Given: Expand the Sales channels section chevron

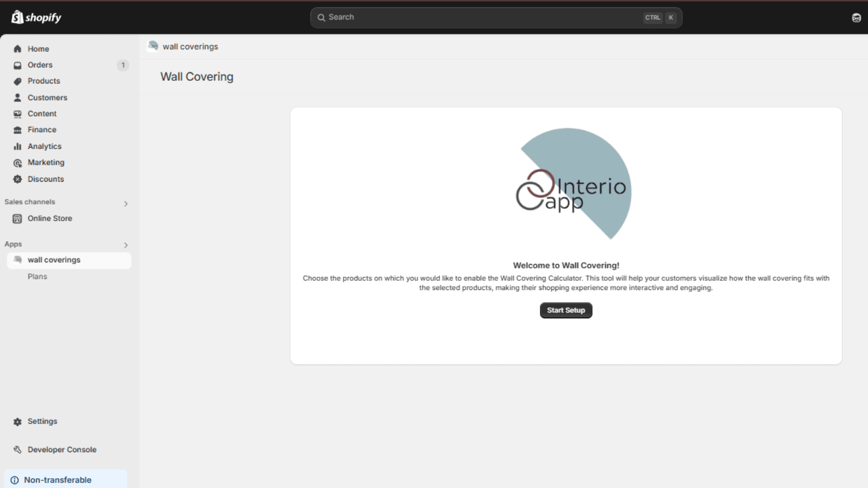Looking at the screenshot, I should [126, 204].
